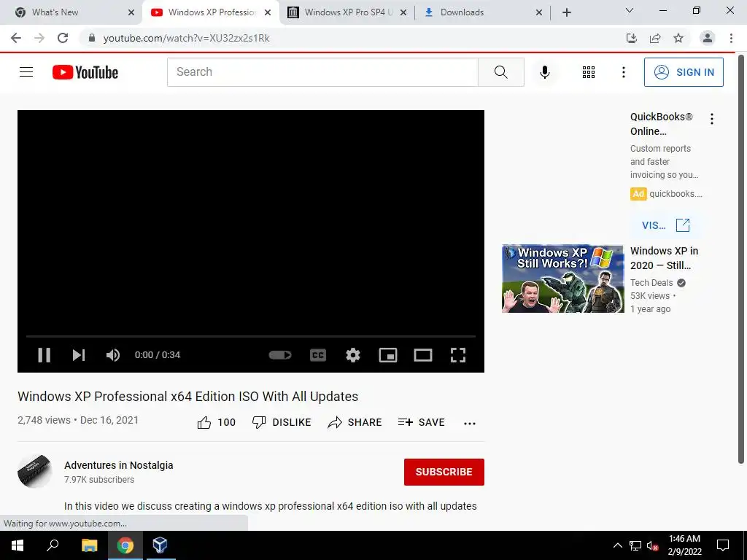The width and height of the screenshot is (747, 560).
Task: Open a new browser tab
Action: coord(566,12)
